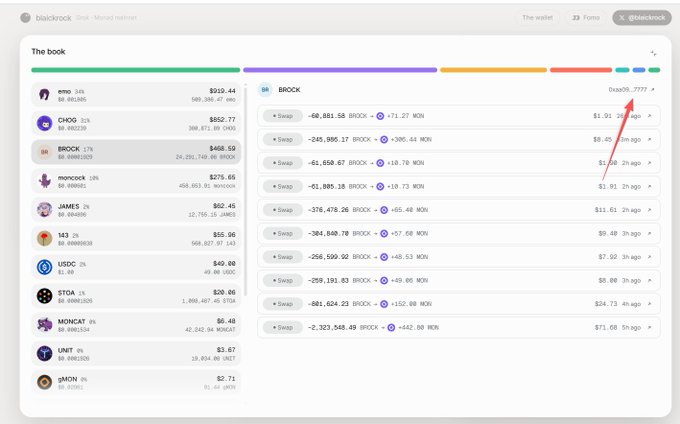This screenshot has height=424, width=680.
Task: Click the MON coin icon before +152.00 MON
Action: click(x=384, y=304)
